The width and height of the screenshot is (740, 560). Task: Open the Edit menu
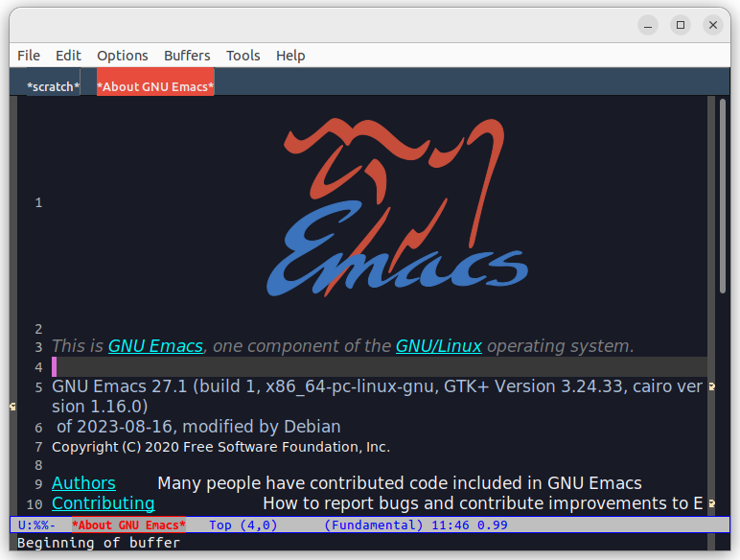click(68, 56)
